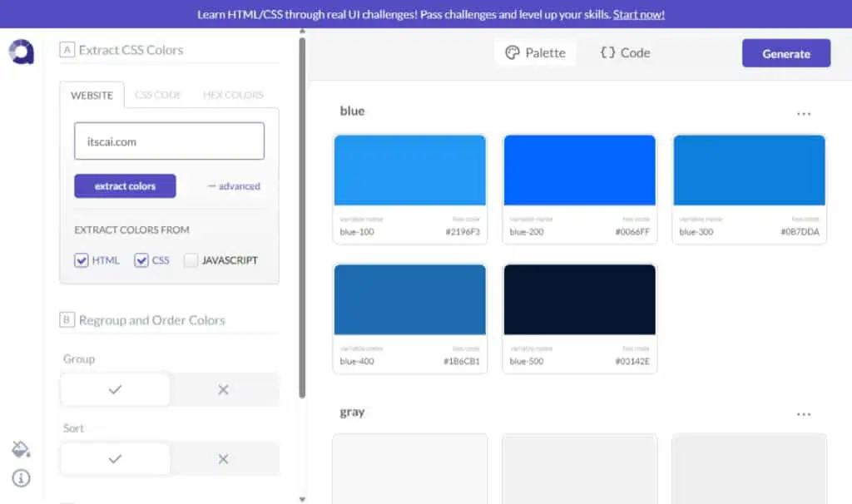Switch to the Code view
This screenshot has width=852, height=504.
coord(625,52)
